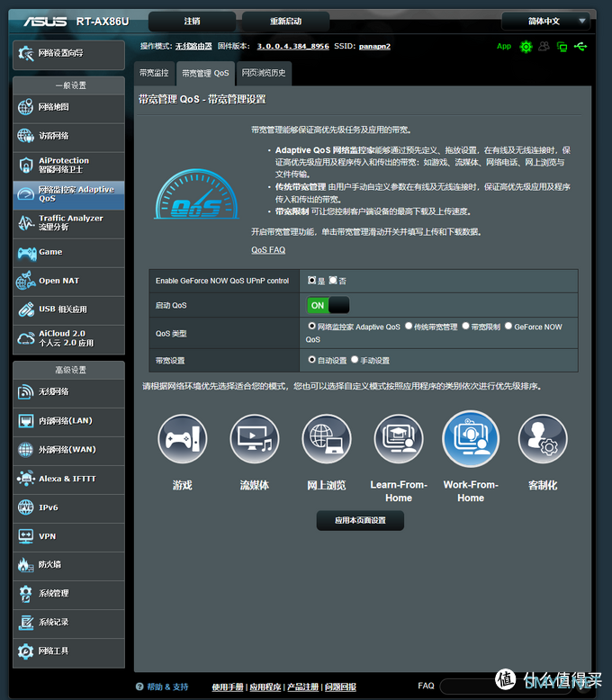Open System Administration (系统管理) icon
Viewport: 612px width, 700px height.
pos(25,594)
